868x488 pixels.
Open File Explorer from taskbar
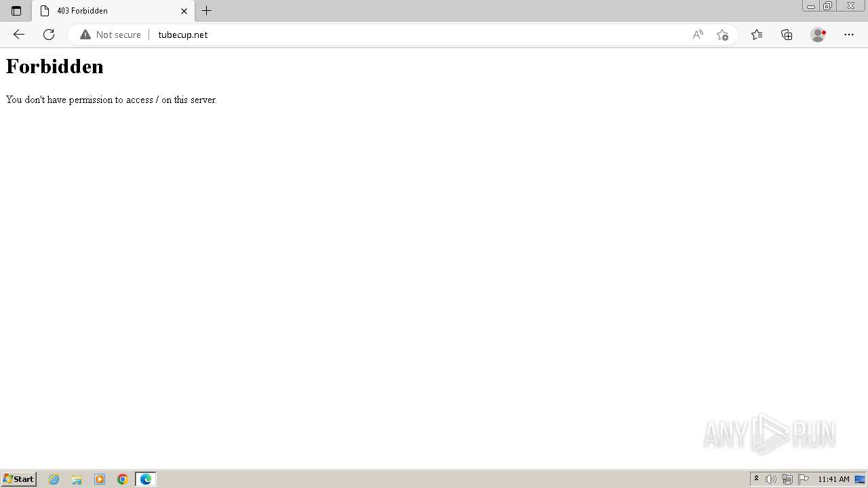pos(77,479)
